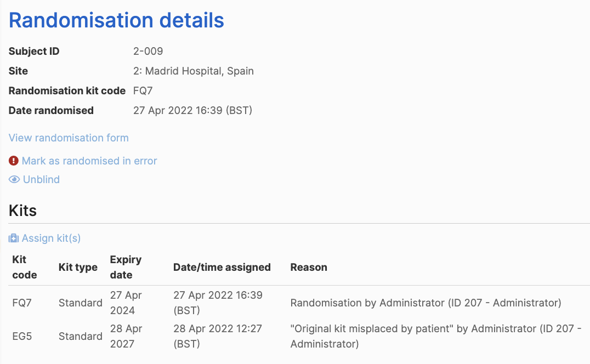Click the Unblind eye icon
This screenshot has height=364, width=590.
coord(14,180)
